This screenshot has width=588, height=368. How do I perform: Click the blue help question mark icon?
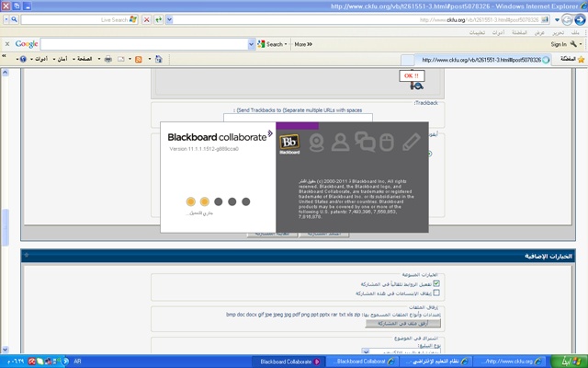click(x=23, y=59)
